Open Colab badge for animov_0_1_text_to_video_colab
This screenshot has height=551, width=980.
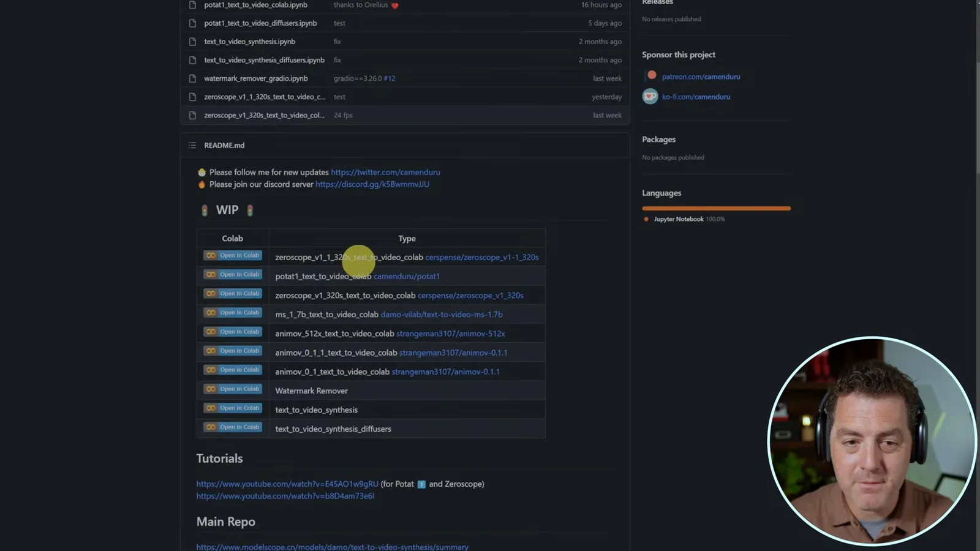click(x=233, y=370)
